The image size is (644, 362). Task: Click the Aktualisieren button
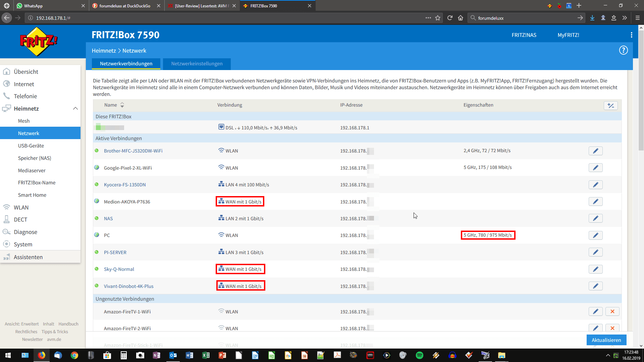[606, 340]
